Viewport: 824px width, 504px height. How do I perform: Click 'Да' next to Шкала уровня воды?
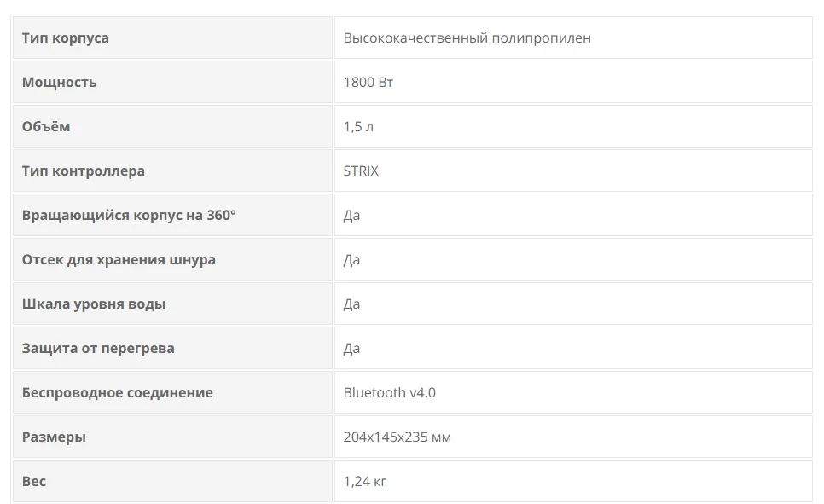coord(351,304)
